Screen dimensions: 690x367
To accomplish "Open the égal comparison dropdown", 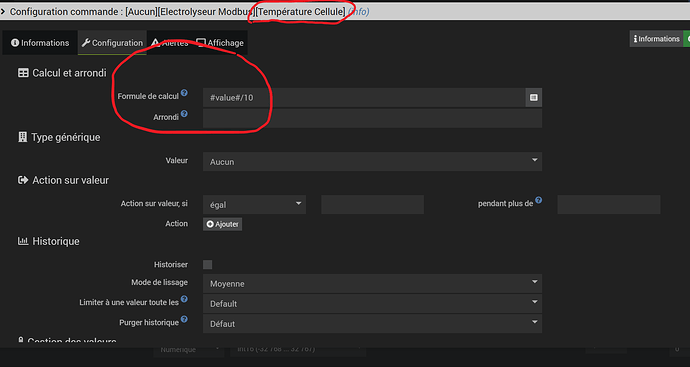I will (x=254, y=205).
